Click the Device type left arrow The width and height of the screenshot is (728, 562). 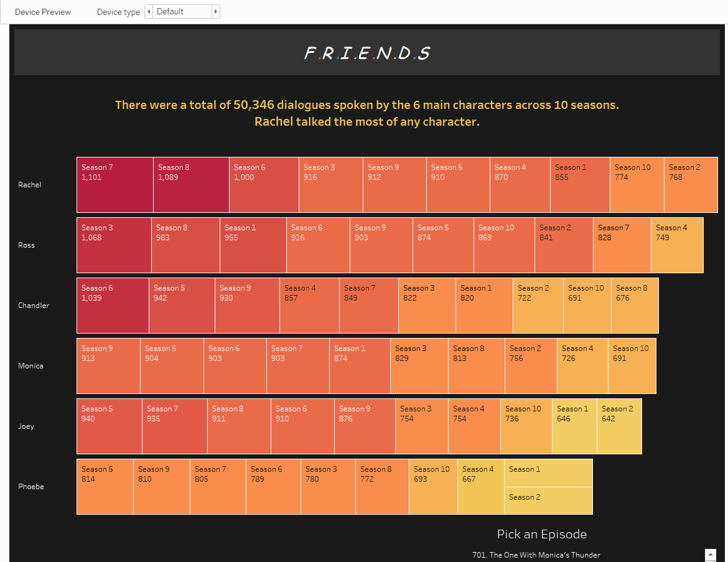149,12
